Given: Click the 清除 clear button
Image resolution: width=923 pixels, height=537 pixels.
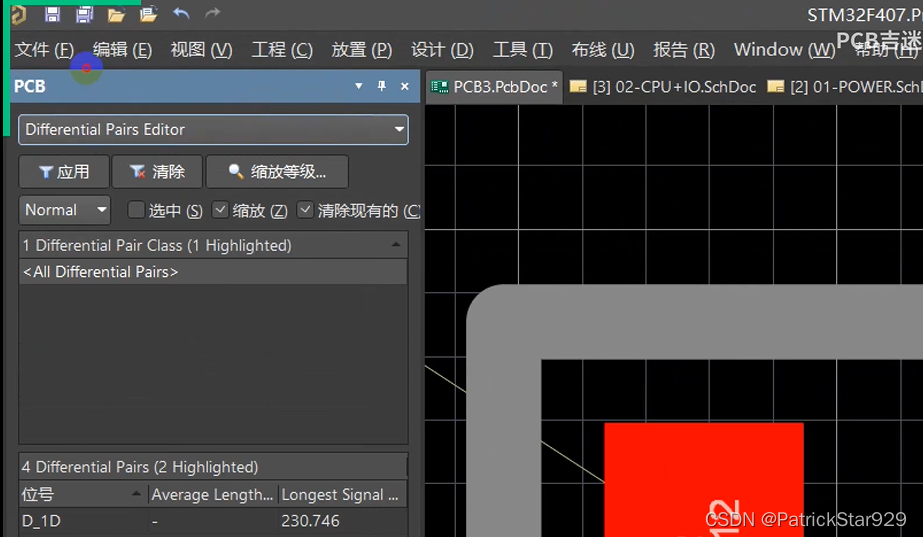Looking at the screenshot, I should (157, 172).
